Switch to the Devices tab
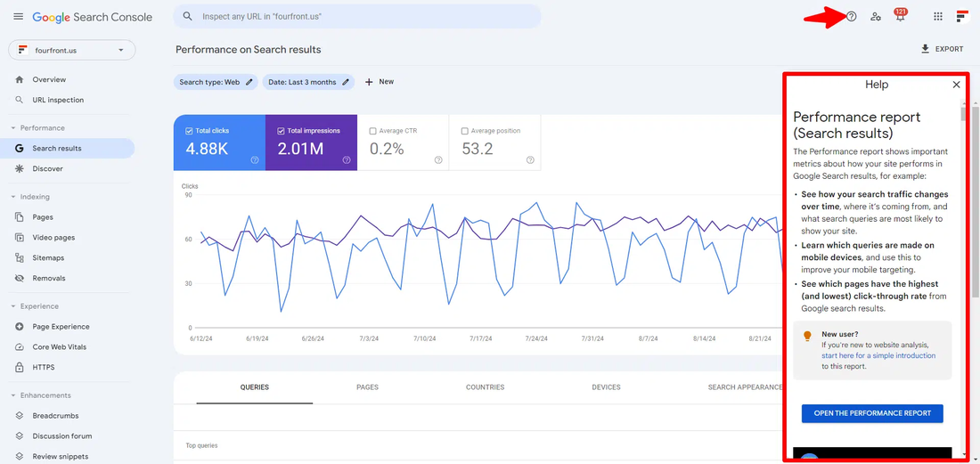This screenshot has height=464, width=980. (x=606, y=387)
